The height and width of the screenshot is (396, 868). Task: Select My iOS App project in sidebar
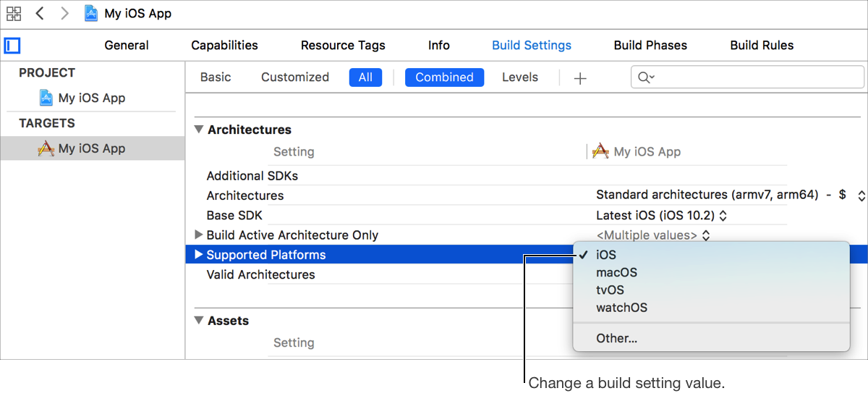(x=91, y=98)
